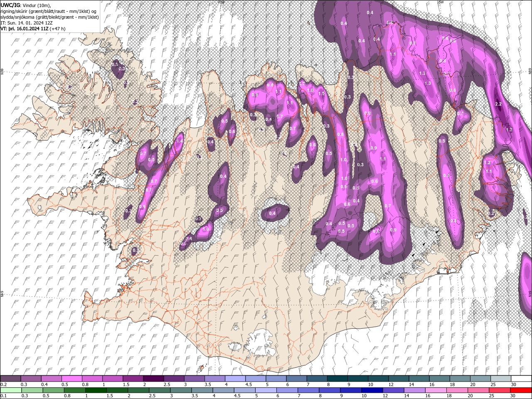Select the 0.3 purple swatch in the snow scale

[31, 379]
